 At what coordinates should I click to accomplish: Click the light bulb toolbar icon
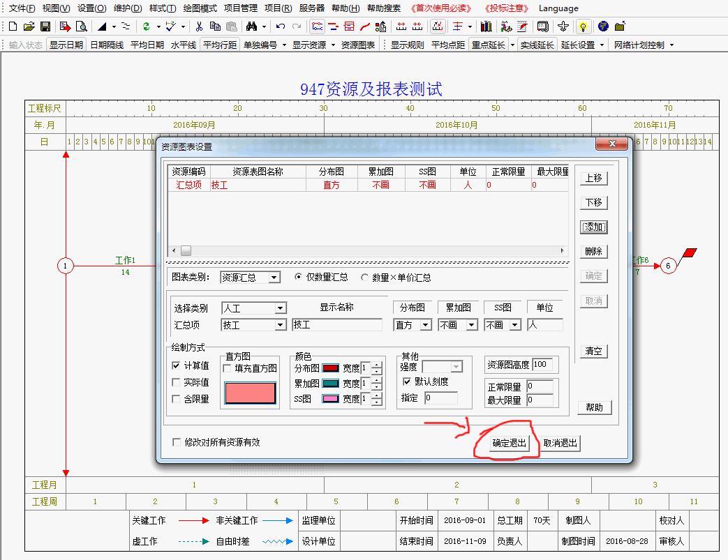(584, 27)
